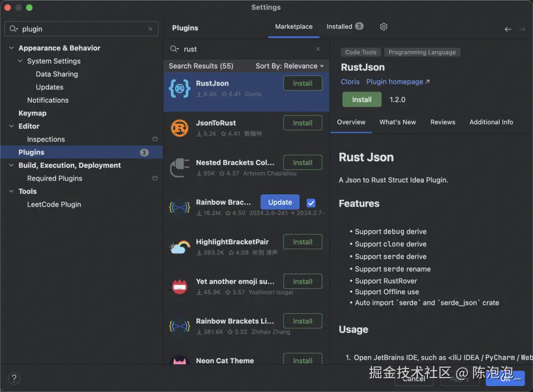Open the Reviews tab
Screen dimensions: 533x392
pos(443,122)
